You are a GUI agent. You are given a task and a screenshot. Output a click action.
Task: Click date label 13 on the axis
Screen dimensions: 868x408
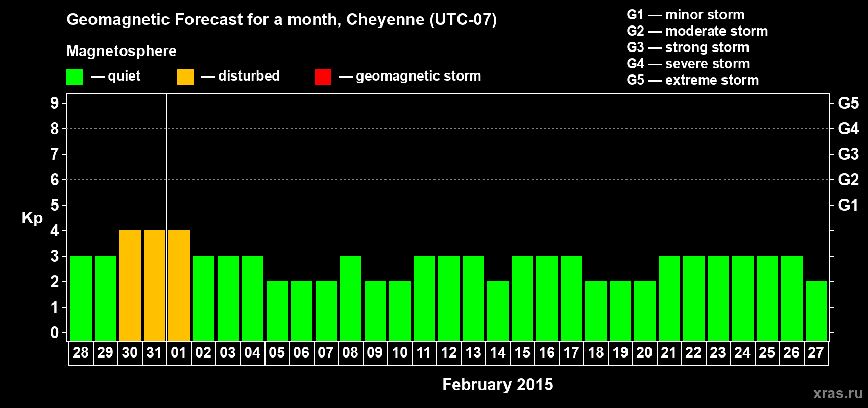(473, 352)
